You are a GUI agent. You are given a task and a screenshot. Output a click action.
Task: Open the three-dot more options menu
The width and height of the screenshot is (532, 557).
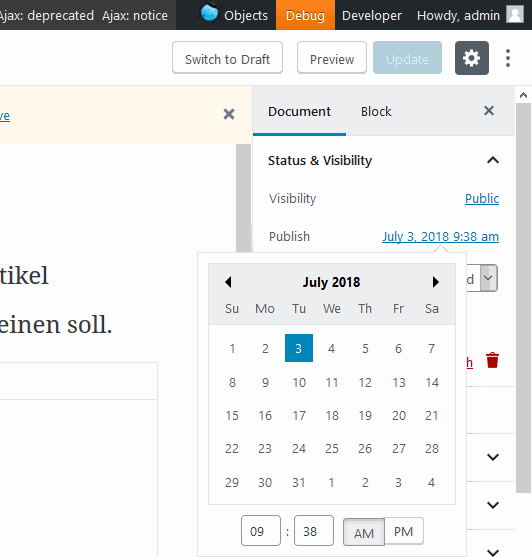508,58
